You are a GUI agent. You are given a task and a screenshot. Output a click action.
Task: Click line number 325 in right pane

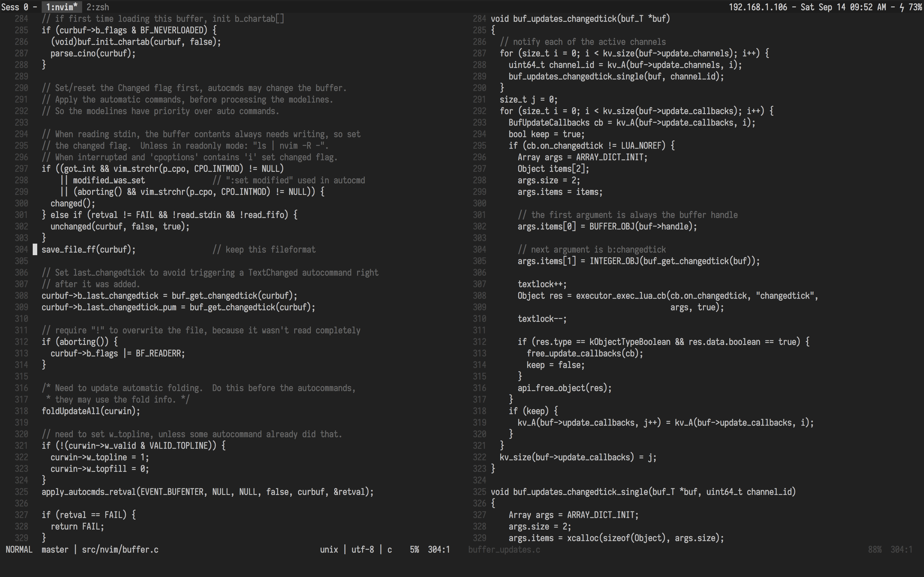tap(479, 492)
